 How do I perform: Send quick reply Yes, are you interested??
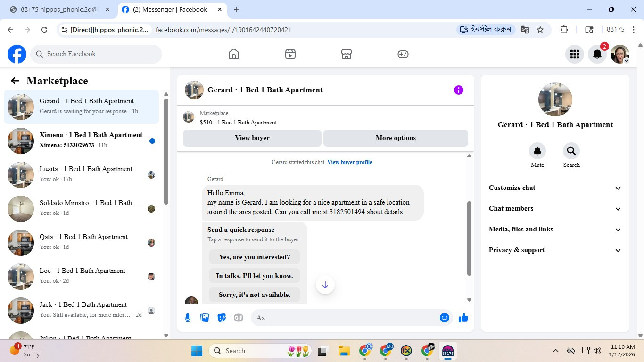[x=255, y=257]
